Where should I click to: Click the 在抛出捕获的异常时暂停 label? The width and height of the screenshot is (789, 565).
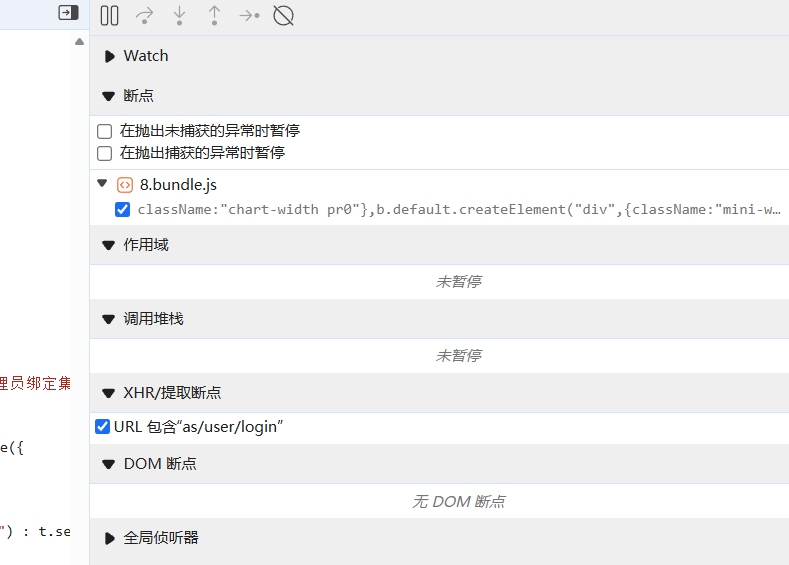202,153
